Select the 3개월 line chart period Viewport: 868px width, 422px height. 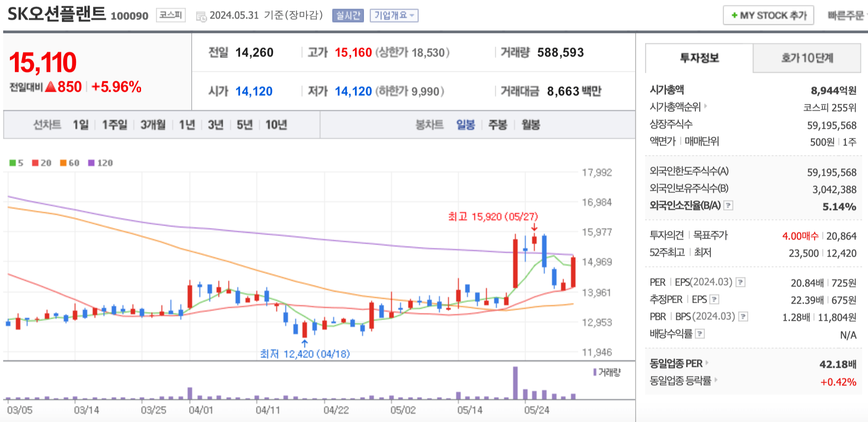(153, 125)
